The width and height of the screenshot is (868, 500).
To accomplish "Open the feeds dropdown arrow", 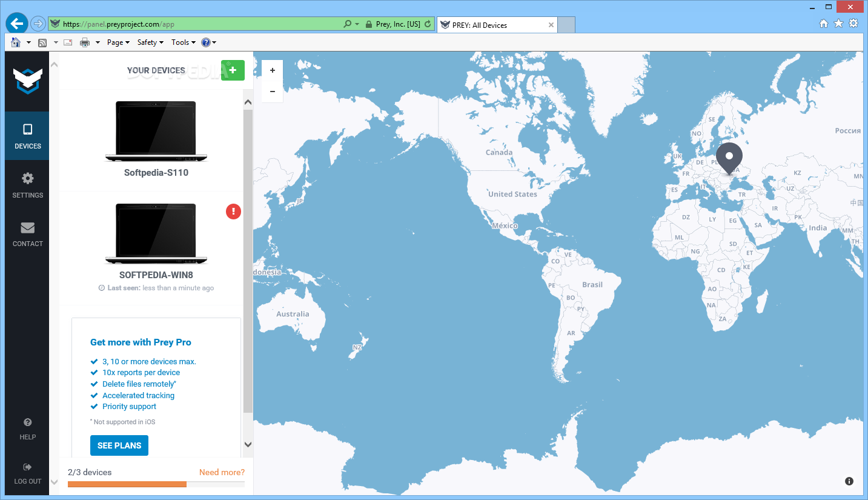I will pyautogui.click(x=56, y=42).
